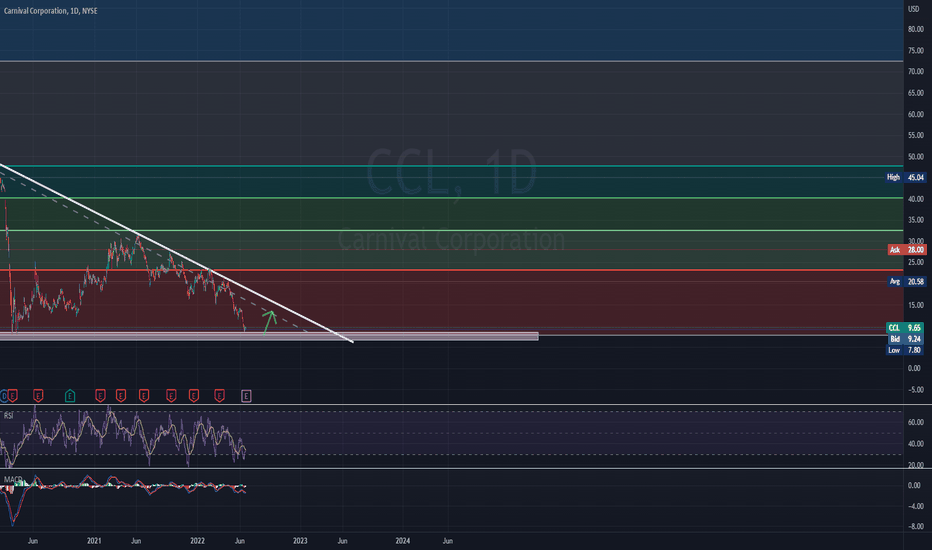Click the MACD indicator label

[x=12, y=479]
